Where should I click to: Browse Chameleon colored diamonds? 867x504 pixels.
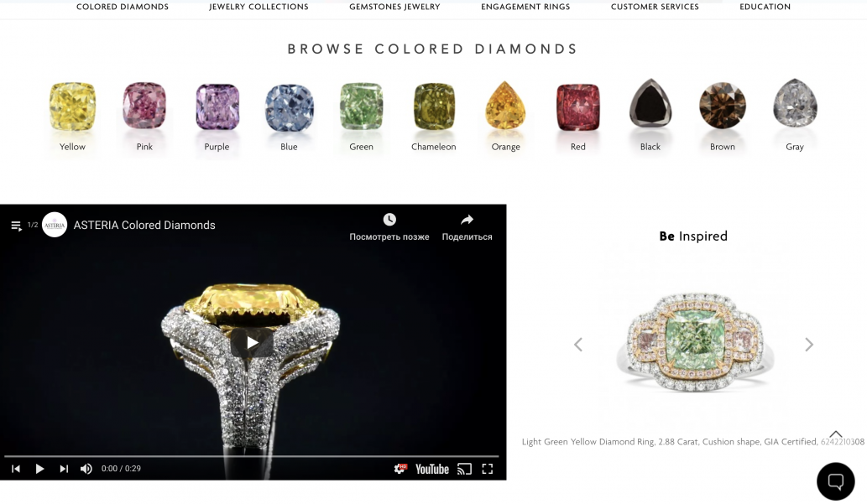coord(433,116)
